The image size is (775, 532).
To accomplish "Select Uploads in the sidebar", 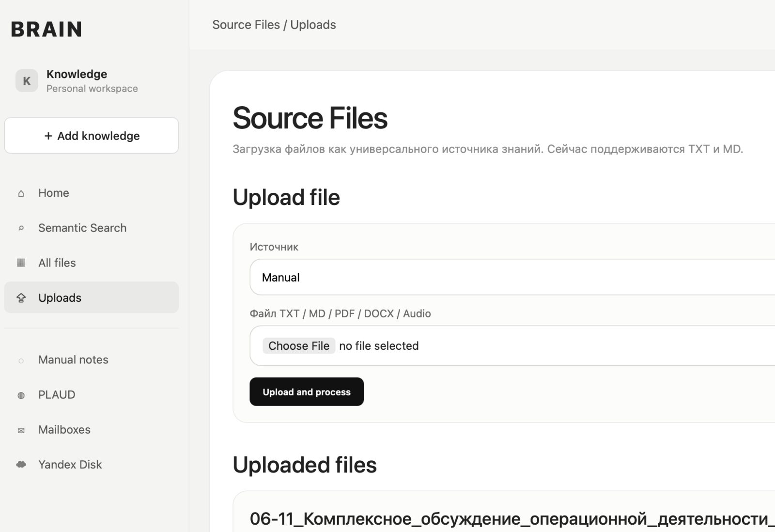I will [x=92, y=297].
